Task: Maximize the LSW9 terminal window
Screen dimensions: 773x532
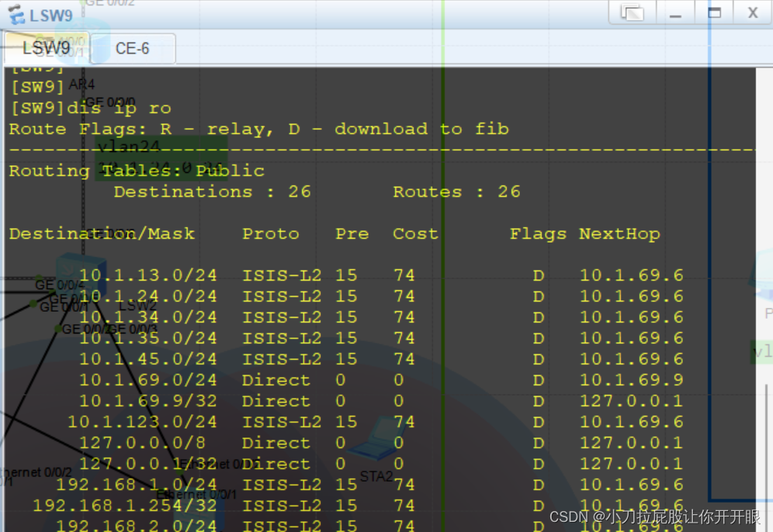Action: (714, 12)
